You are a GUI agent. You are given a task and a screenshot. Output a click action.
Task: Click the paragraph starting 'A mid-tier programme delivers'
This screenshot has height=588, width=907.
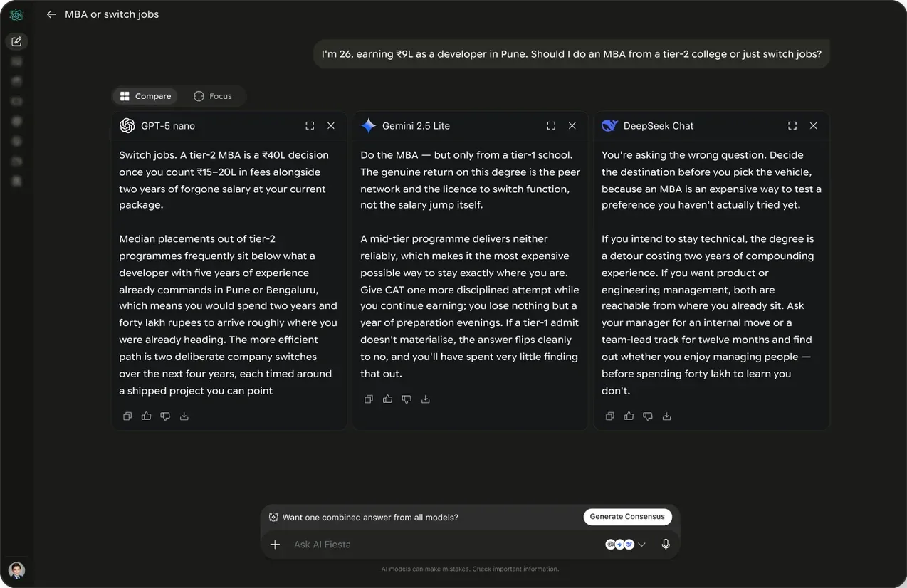(x=470, y=306)
